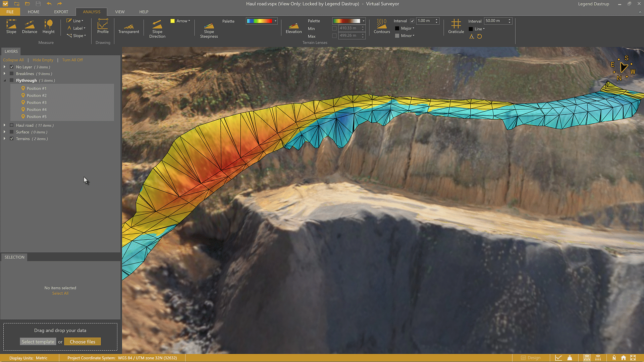Activate the Distance measure tool

[30, 26]
